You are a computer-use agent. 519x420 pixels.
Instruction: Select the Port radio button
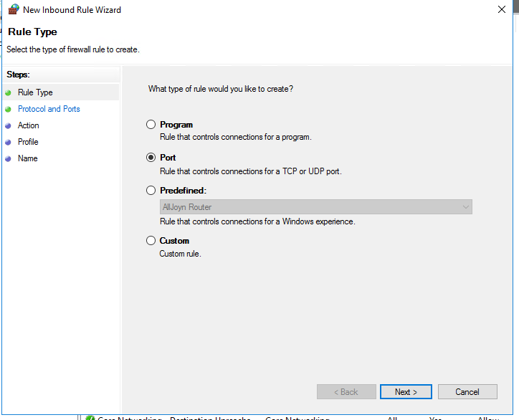pos(151,157)
